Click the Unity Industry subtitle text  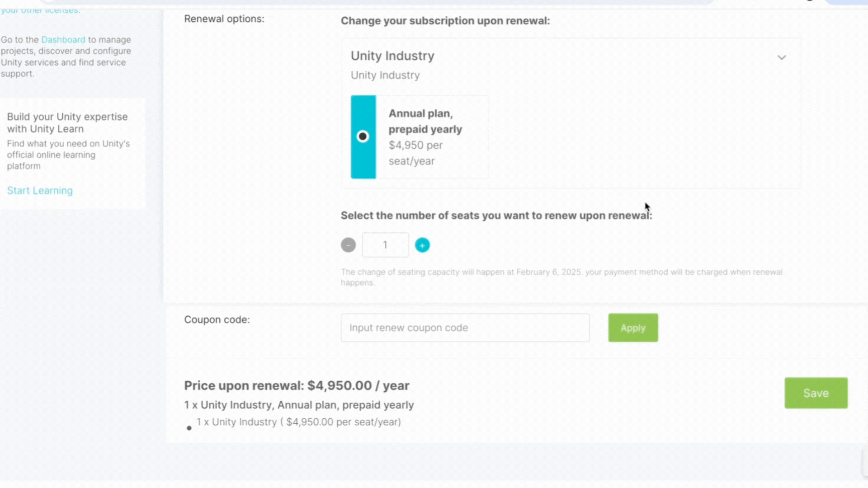[x=385, y=75]
